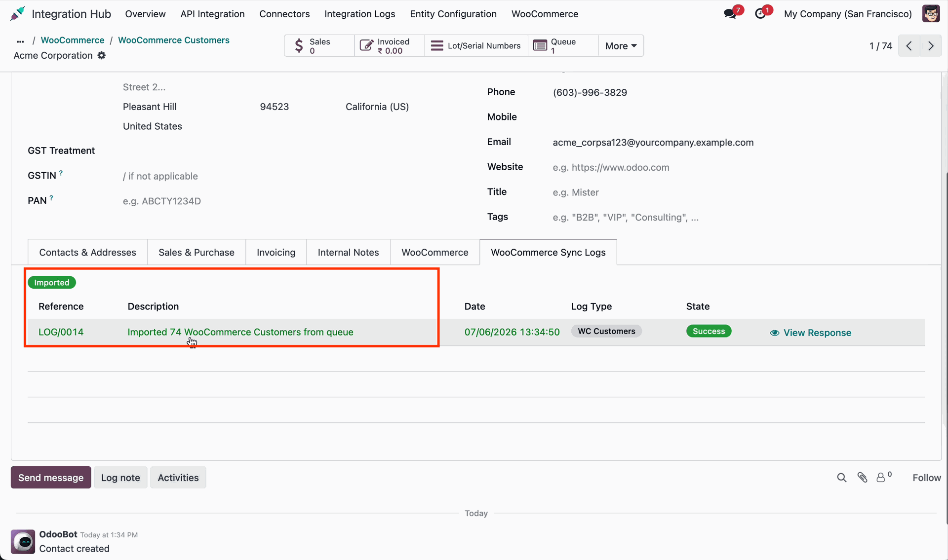Click the followers person icon

click(881, 478)
